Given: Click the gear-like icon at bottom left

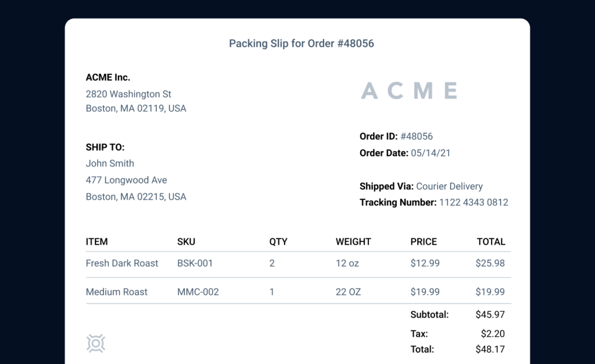Looking at the screenshot, I should coord(96,343).
